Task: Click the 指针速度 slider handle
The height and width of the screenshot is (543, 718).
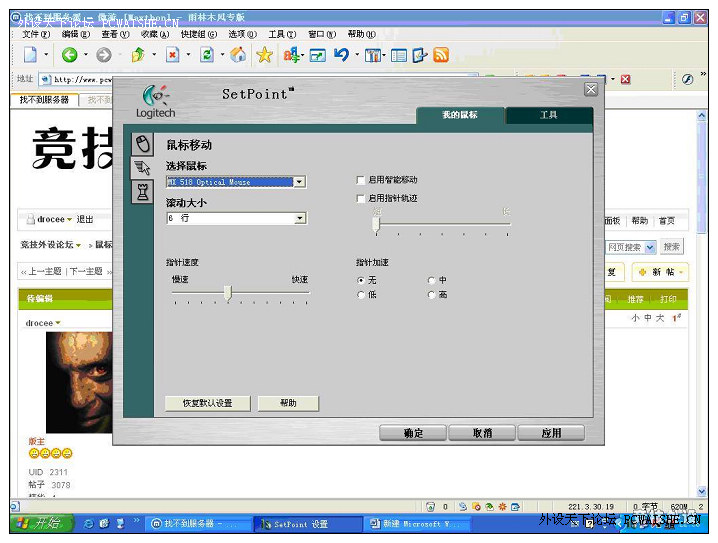Action: [x=228, y=292]
